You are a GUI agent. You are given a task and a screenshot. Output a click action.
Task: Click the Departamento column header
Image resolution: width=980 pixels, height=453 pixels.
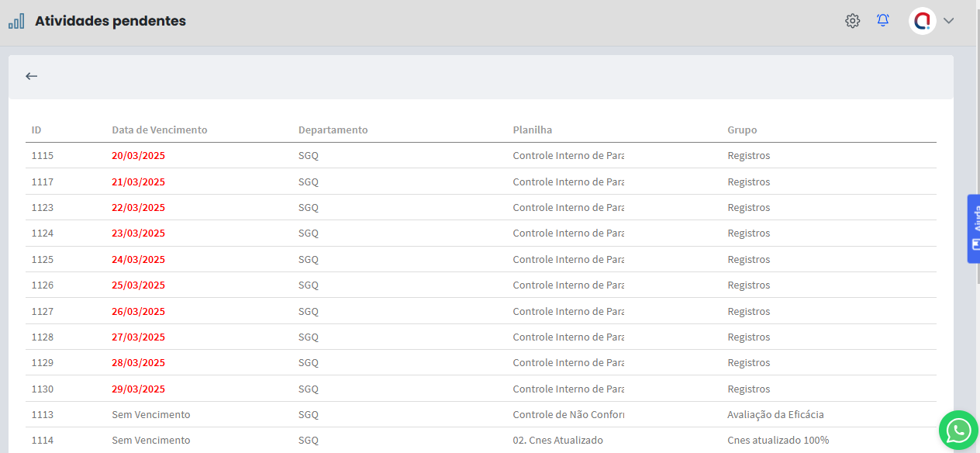tap(333, 130)
